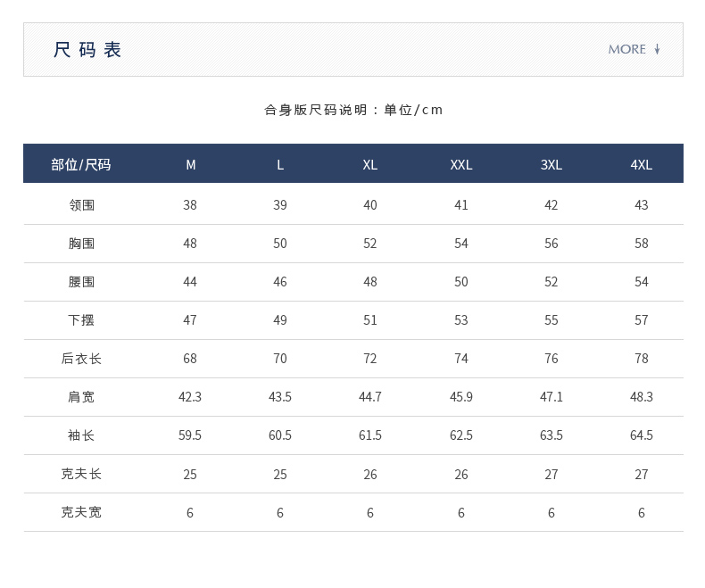Click 袖长 value 63.5 for size 3XL

pos(552,435)
